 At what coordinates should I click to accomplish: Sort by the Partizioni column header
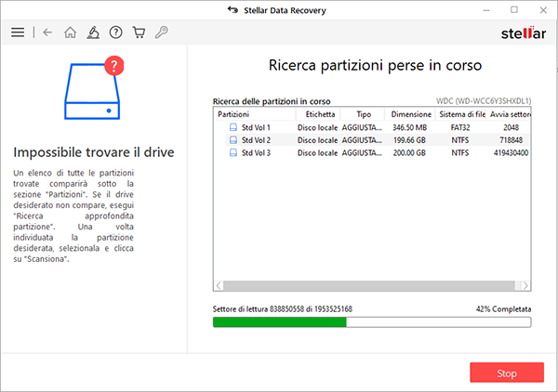pyautogui.click(x=255, y=114)
